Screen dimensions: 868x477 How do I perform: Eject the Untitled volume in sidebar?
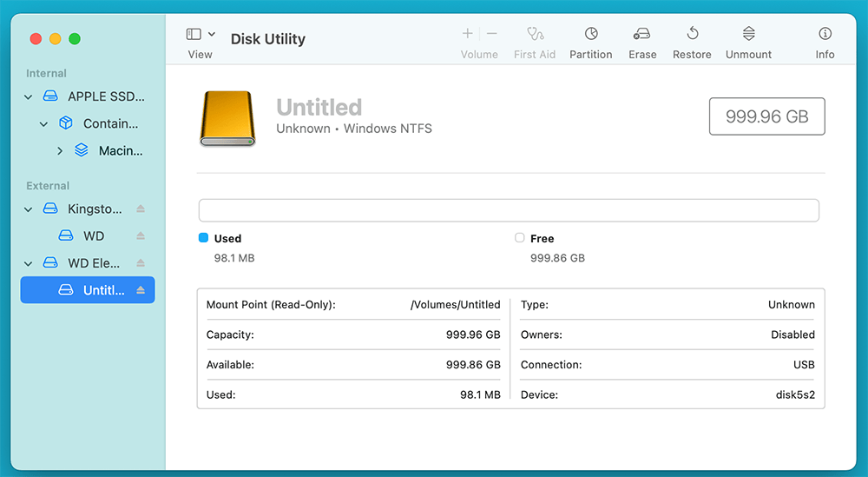click(141, 290)
